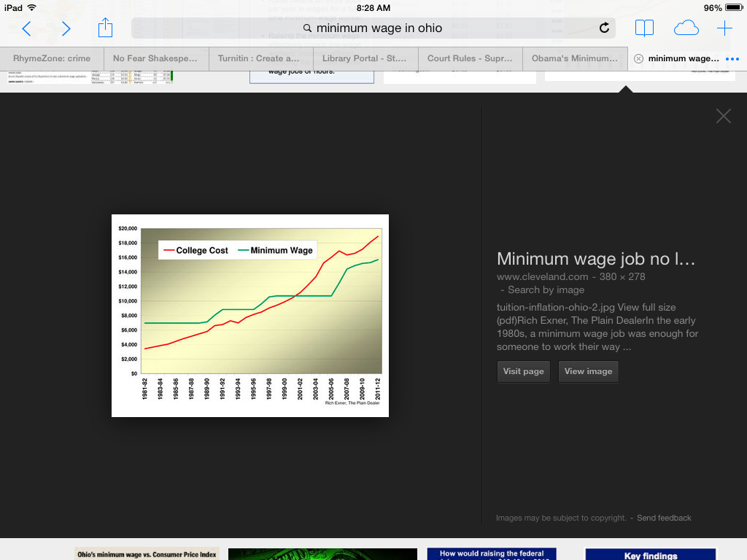Open the Share sheet icon
Screen dimensions: 747x560
click(105, 28)
